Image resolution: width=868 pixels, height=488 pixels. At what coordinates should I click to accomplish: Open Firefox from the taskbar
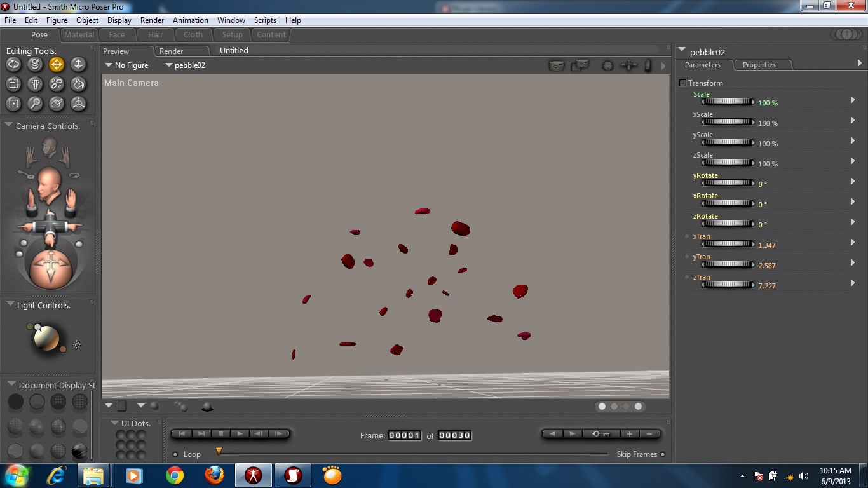tap(214, 475)
